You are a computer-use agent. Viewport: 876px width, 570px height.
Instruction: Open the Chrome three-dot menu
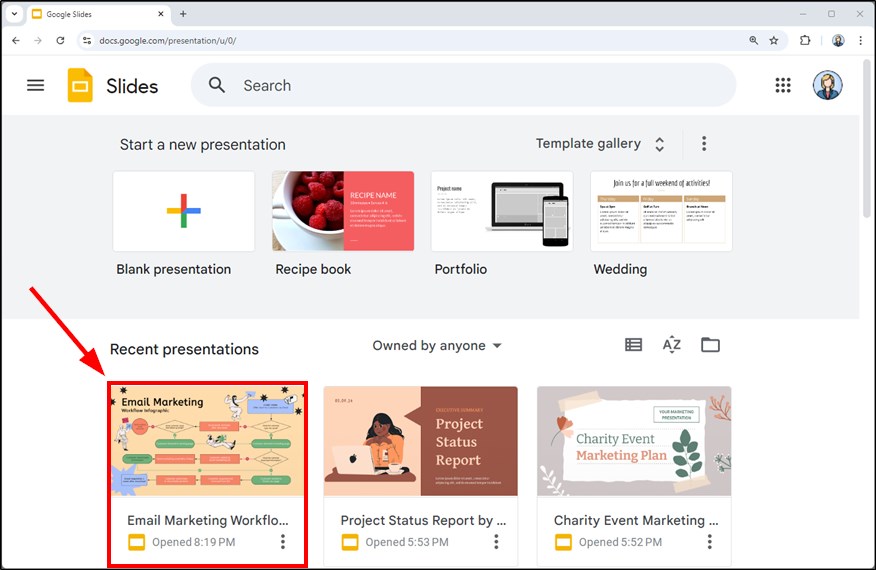coord(860,40)
